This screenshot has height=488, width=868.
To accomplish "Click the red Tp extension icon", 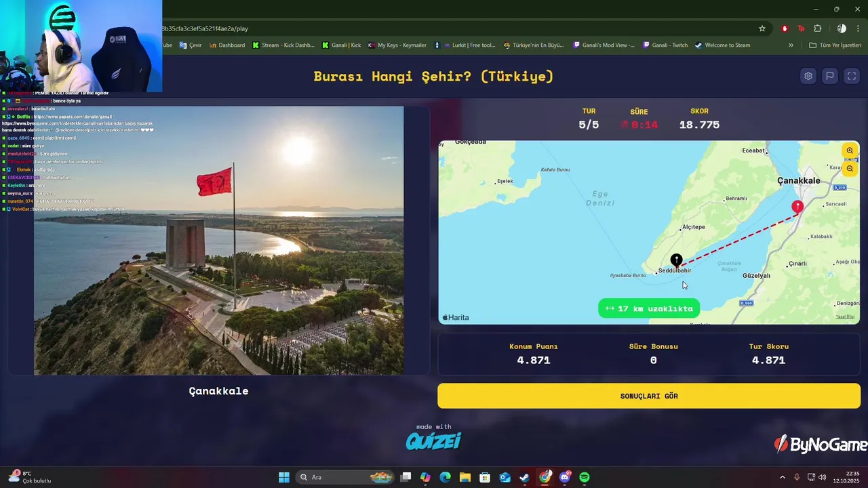I will point(801,28).
